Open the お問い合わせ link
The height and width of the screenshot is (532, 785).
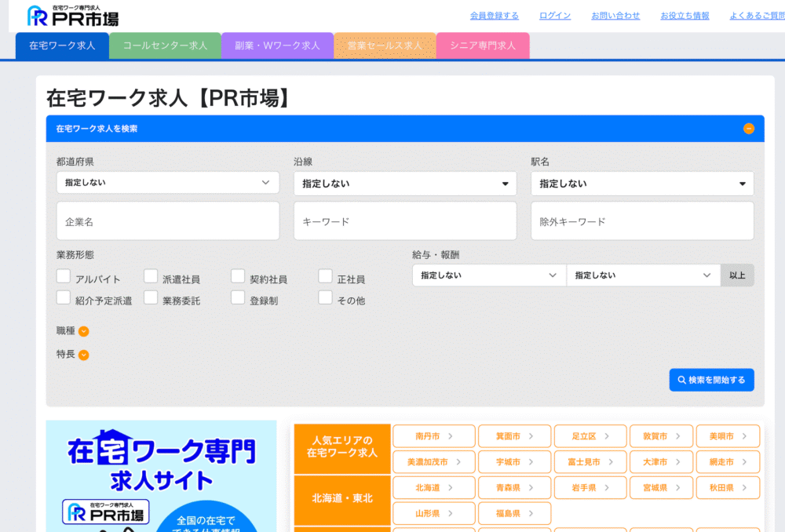[615, 16]
